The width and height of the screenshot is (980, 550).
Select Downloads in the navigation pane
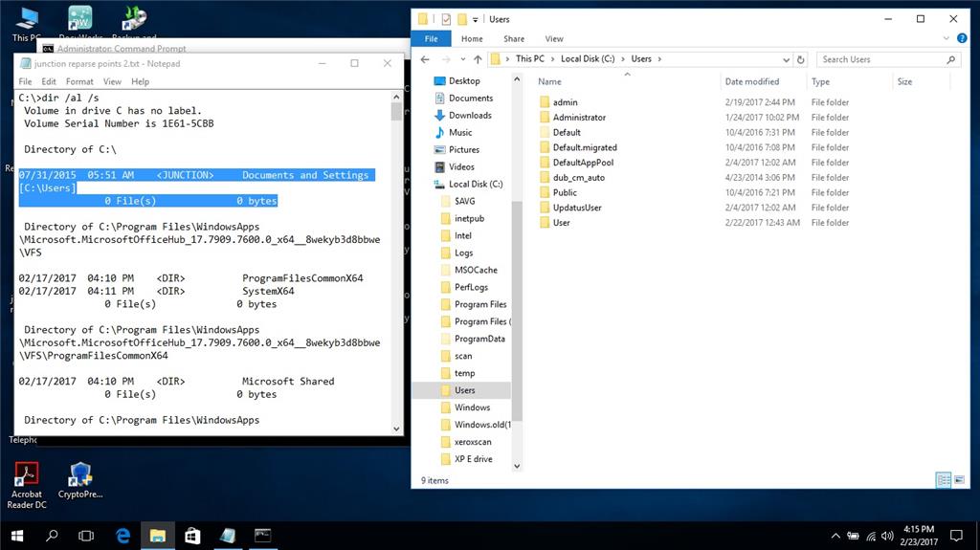click(x=470, y=115)
